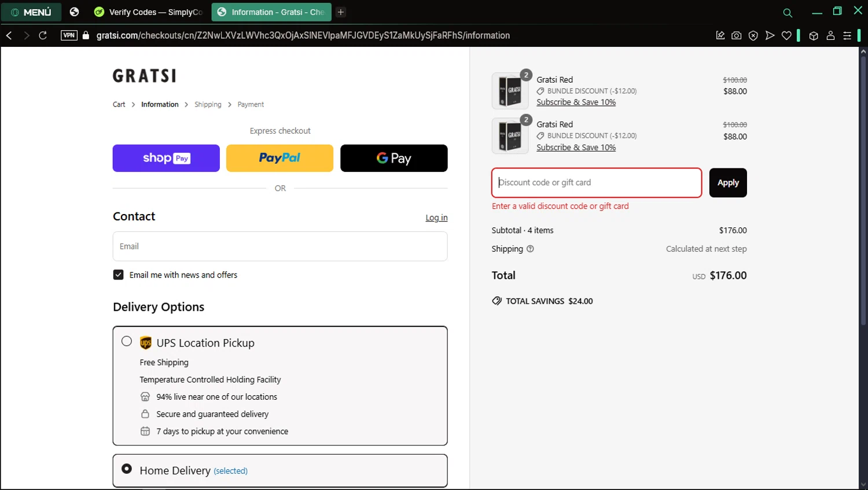Show Shipping help question mark info
868x490 pixels.
(x=530, y=249)
